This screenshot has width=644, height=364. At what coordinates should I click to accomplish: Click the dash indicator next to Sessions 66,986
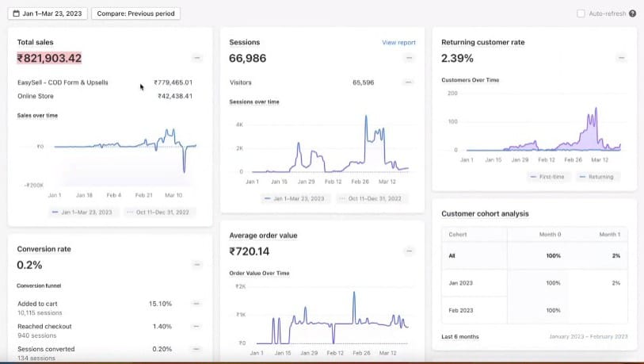409,58
